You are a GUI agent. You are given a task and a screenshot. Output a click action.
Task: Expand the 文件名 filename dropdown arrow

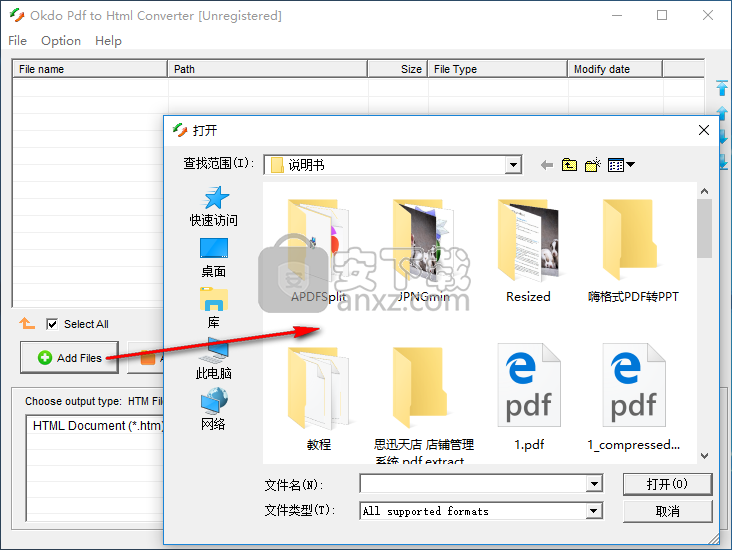tap(594, 484)
